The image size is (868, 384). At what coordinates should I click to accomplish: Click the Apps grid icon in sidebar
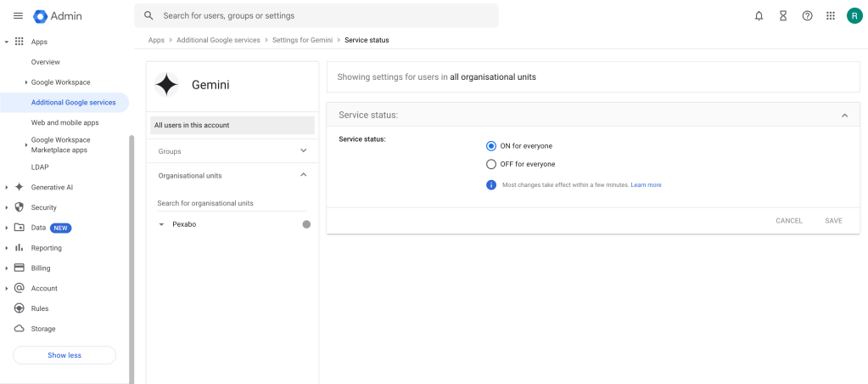20,42
